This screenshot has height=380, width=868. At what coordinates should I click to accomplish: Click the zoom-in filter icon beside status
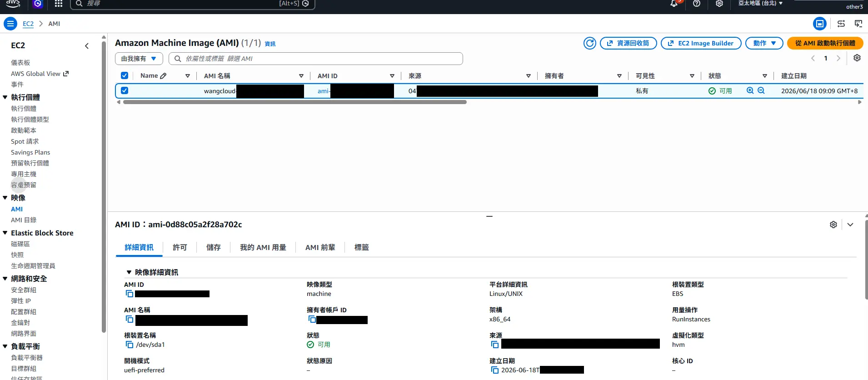point(750,90)
